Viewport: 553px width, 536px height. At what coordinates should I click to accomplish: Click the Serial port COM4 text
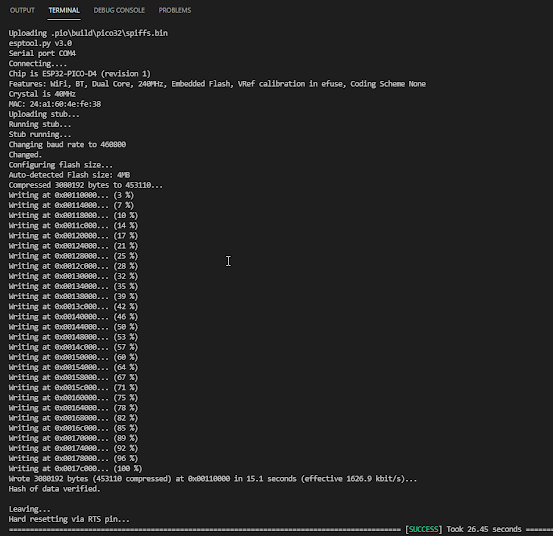tap(42, 53)
